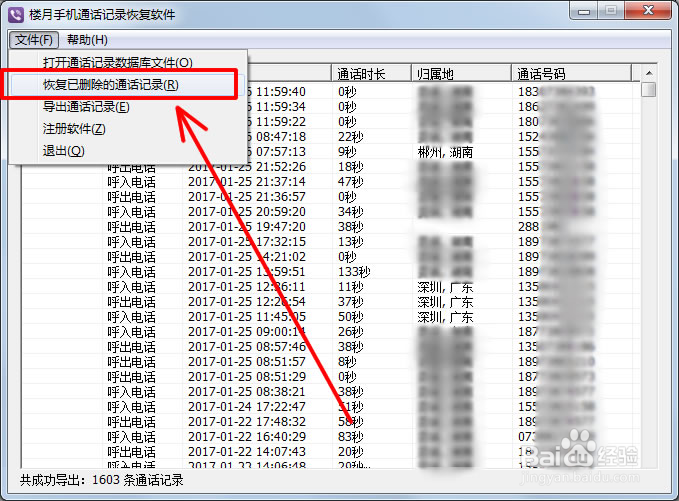Choose 导出通话记录(E) menu entry

(x=86, y=107)
